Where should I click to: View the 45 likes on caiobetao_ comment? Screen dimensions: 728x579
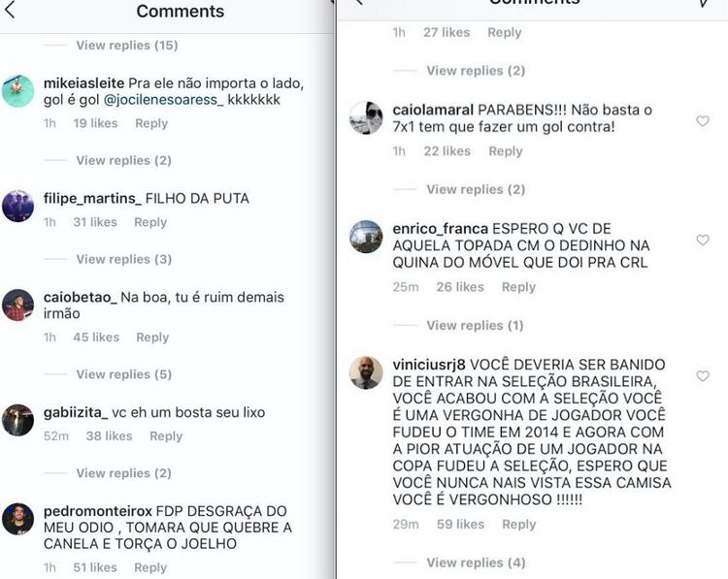click(96, 338)
